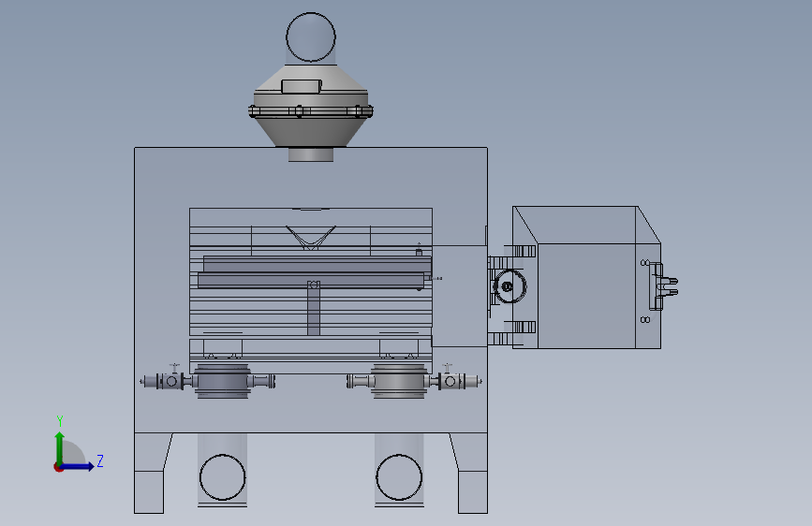Select the motor box on the right side
Screen dimensions: 812x526
pyautogui.click(x=586, y=277)
